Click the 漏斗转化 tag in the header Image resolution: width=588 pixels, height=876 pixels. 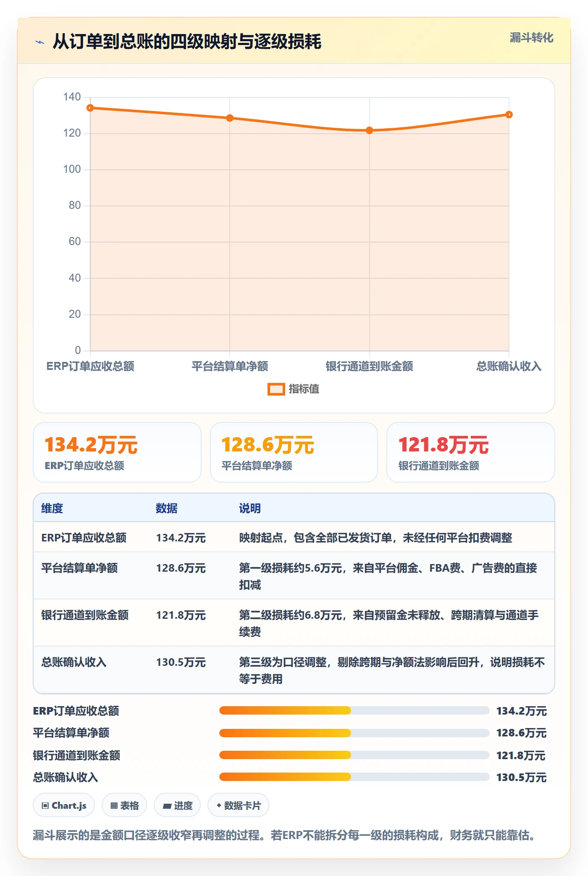coord(531,38)
